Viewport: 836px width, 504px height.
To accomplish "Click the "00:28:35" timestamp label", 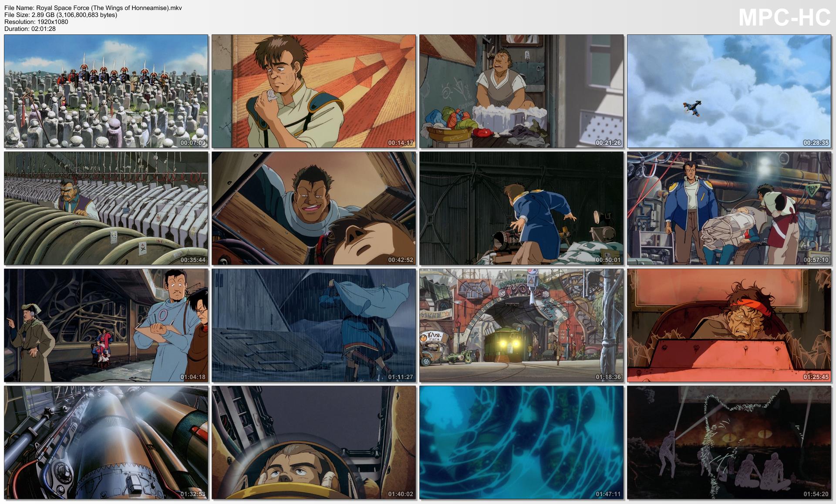I will click(816, 143).
